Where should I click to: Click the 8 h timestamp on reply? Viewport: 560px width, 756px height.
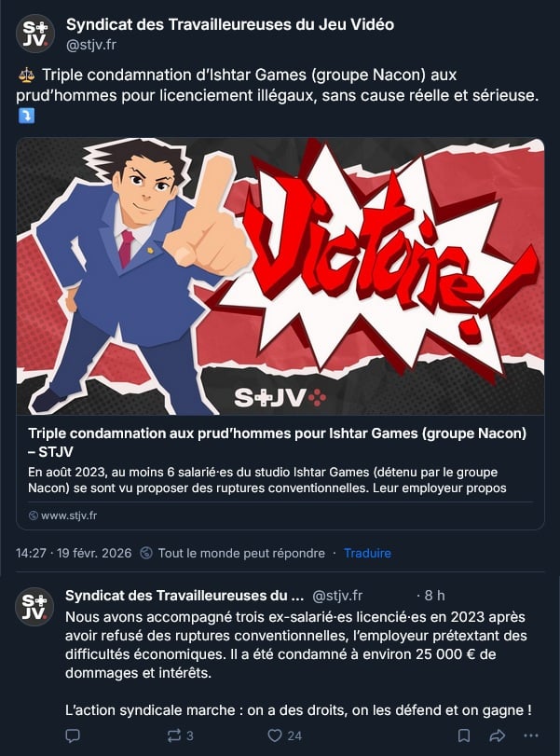click(x=434, y=596)
